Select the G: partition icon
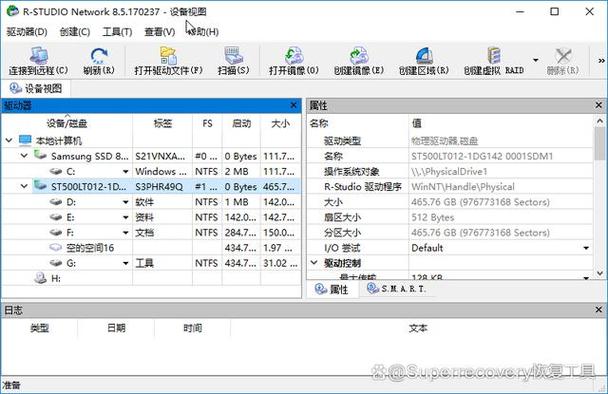 56,263
